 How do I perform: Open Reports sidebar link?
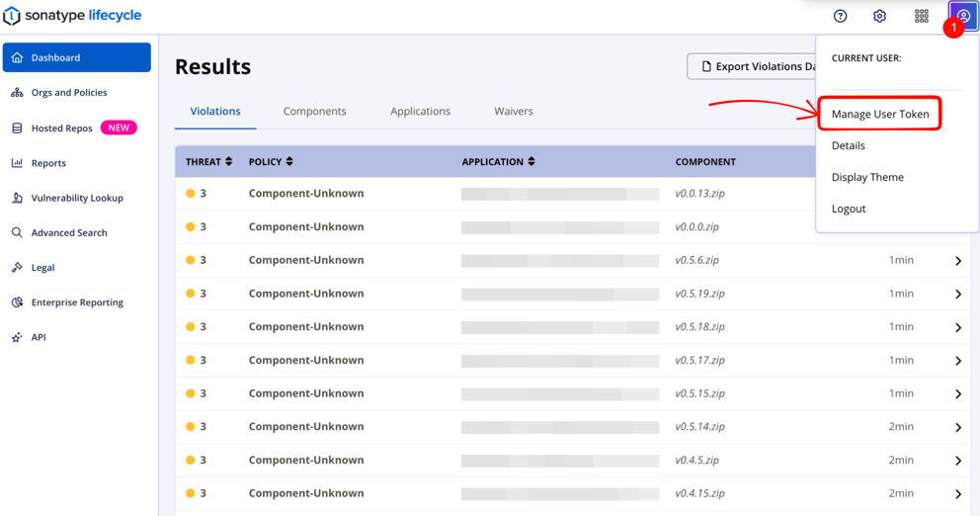click(48, 163)
